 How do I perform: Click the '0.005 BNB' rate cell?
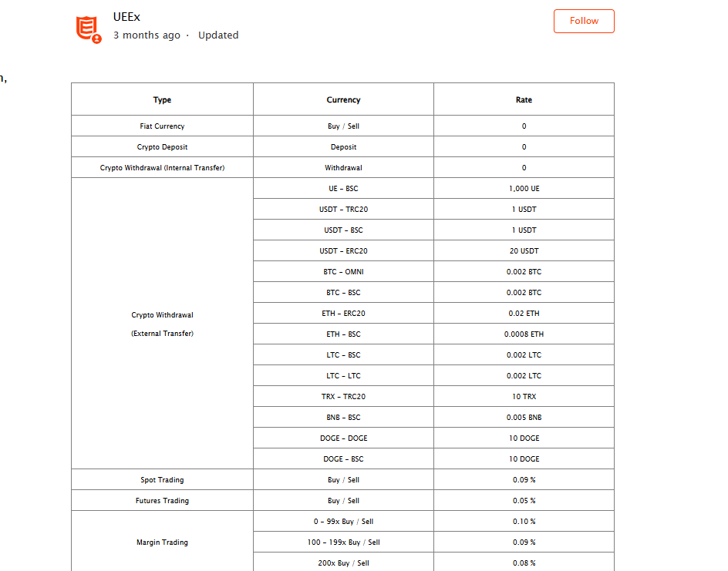pyautogui.click(x=524, y=418)
